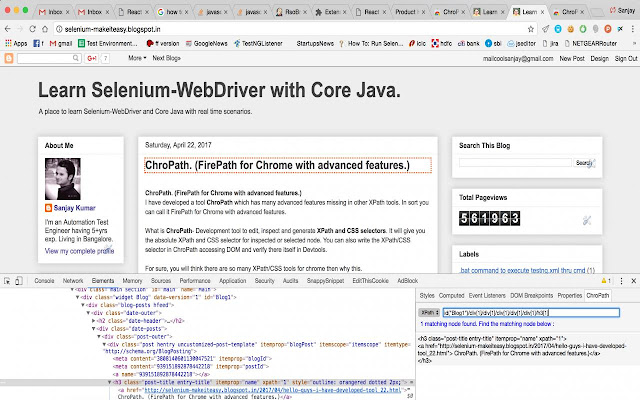The height and width of the screenshot is (400, 640).
Task: Open the SnappySnippet DevTools tab
Action: coord(325,281)
